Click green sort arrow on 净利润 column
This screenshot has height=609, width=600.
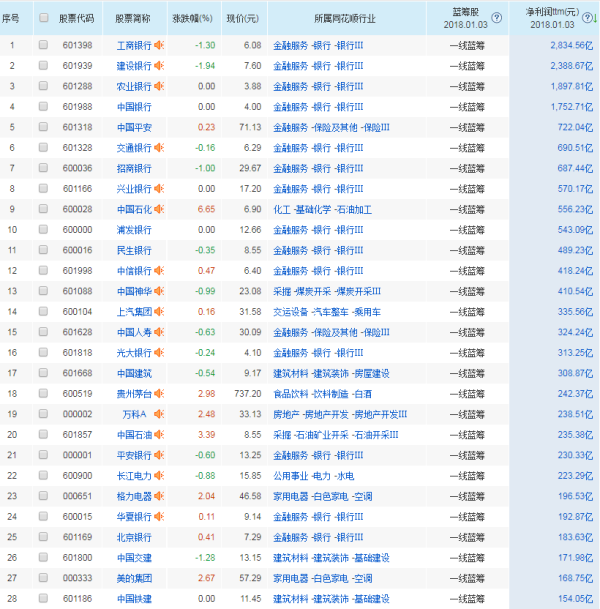point(595,18)
